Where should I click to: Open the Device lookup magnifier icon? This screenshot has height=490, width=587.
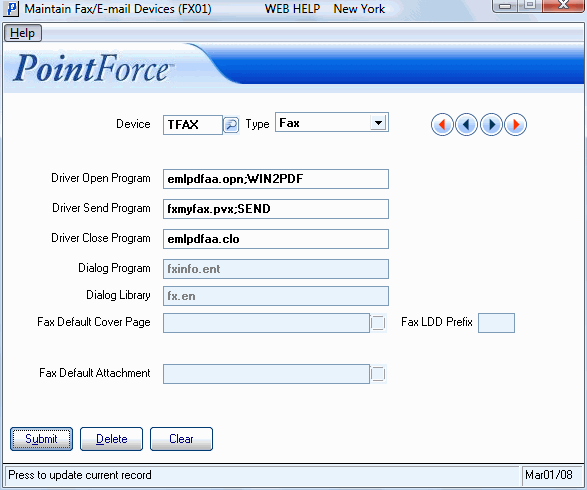click(231, 125)
